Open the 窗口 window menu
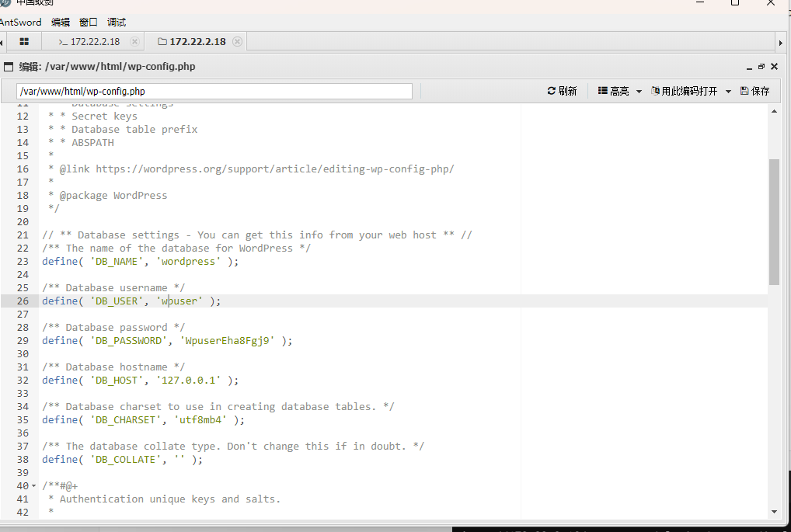The height and width of the screenshot is (532, 791). click(89, 23)
